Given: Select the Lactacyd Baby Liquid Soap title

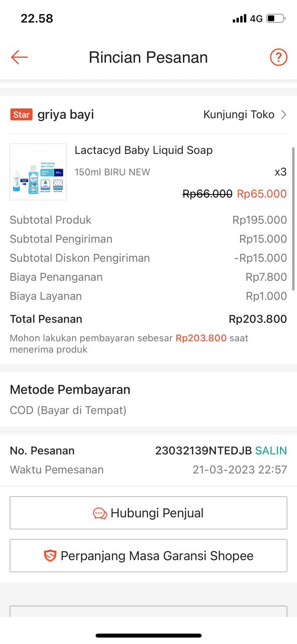Looking at the screenshot, I should coord(143,150).
